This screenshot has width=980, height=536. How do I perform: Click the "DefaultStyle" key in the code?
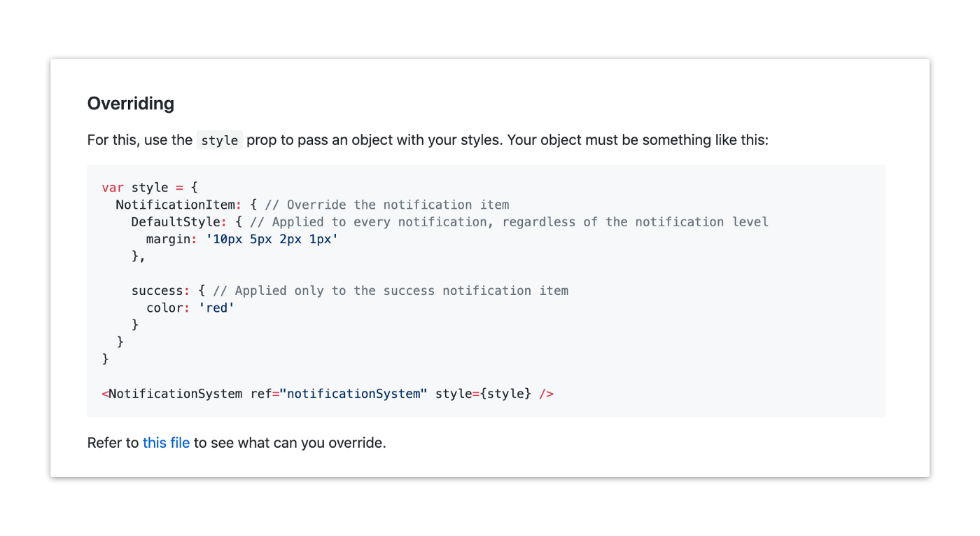[175, 222]
